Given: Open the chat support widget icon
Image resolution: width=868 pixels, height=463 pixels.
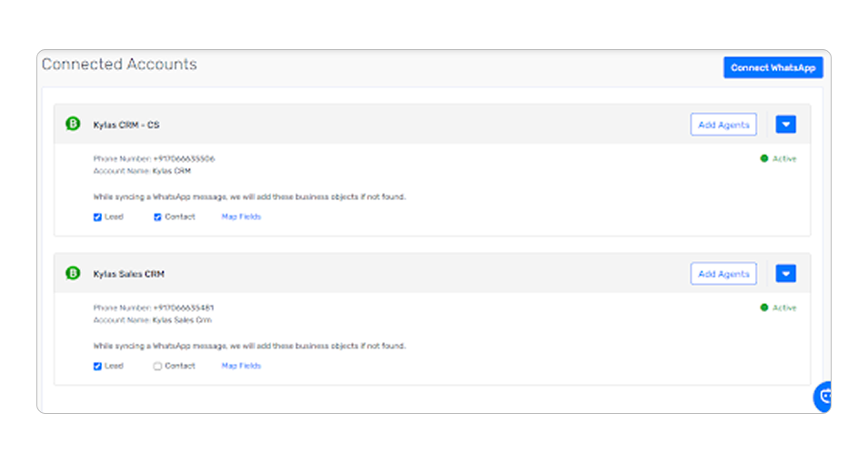Looking at the screenshot, I should (824, 396).
